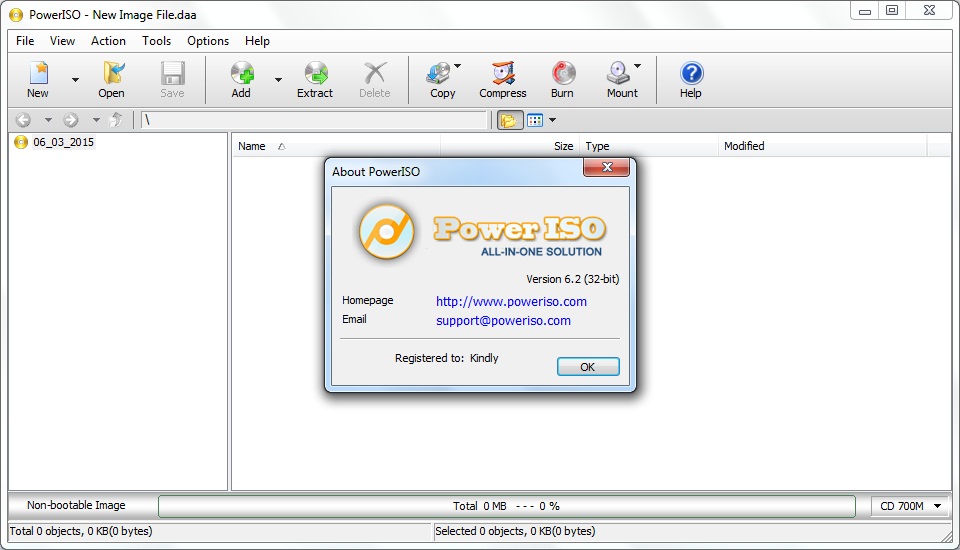The height and width of the screenshot is (550, 960).
Task: Click the Mount virtual drive icon
Action: (618, 78)
